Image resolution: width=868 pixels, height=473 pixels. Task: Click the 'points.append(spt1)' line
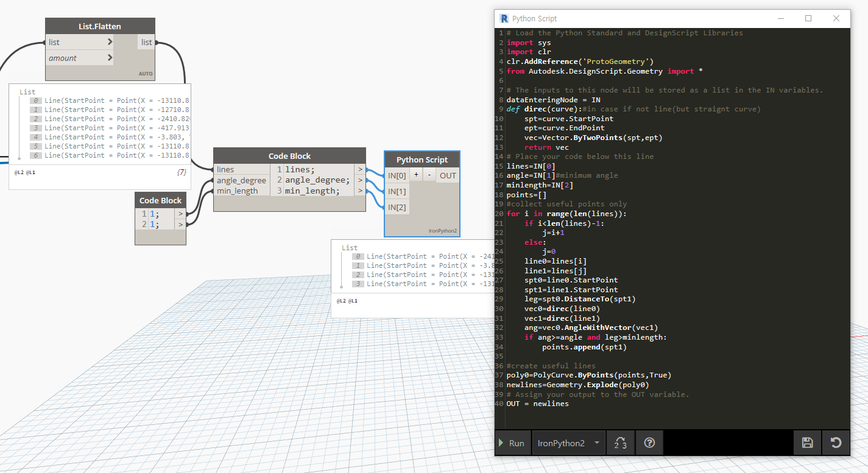click(584, 347)
